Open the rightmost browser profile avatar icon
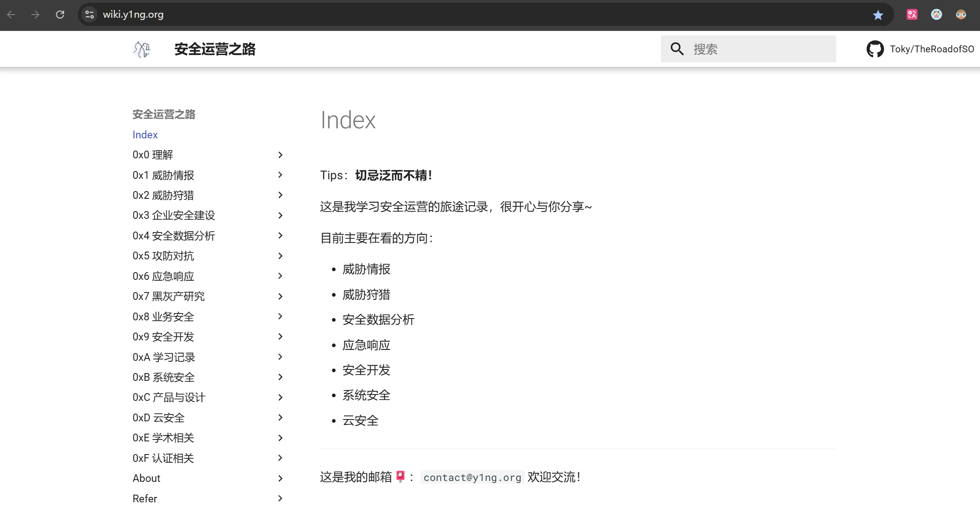Screen dimensions: 980x531 [x=961, y=15]
